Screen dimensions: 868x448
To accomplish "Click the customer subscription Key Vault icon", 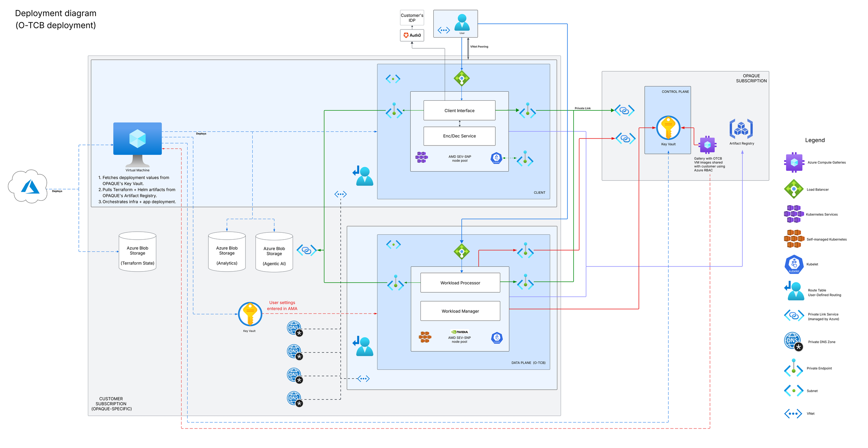I will tap(250, 314).
